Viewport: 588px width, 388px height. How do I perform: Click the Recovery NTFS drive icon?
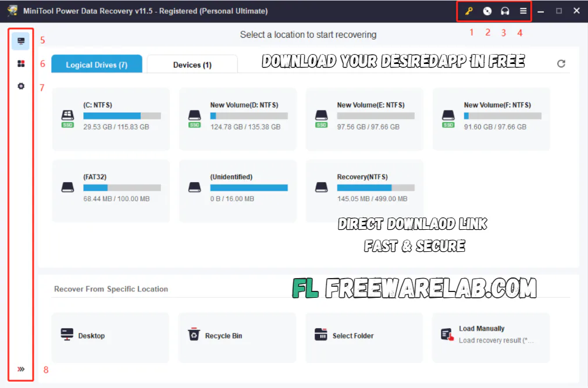pos(322,187)
